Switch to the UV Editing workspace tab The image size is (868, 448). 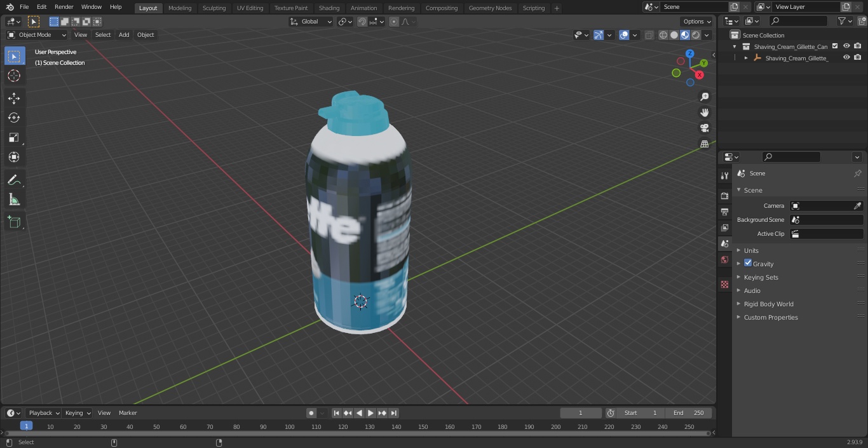point(250,8)
